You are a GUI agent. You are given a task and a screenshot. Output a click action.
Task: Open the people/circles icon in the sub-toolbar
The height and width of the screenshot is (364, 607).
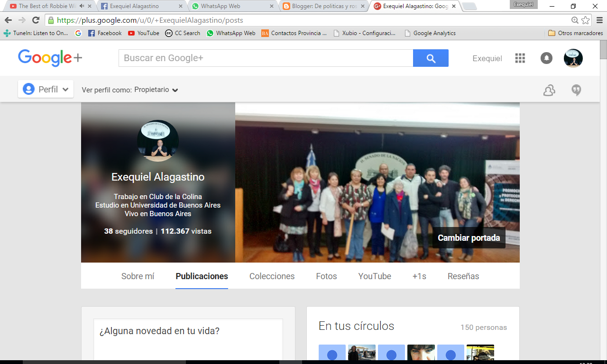(549, 90)
